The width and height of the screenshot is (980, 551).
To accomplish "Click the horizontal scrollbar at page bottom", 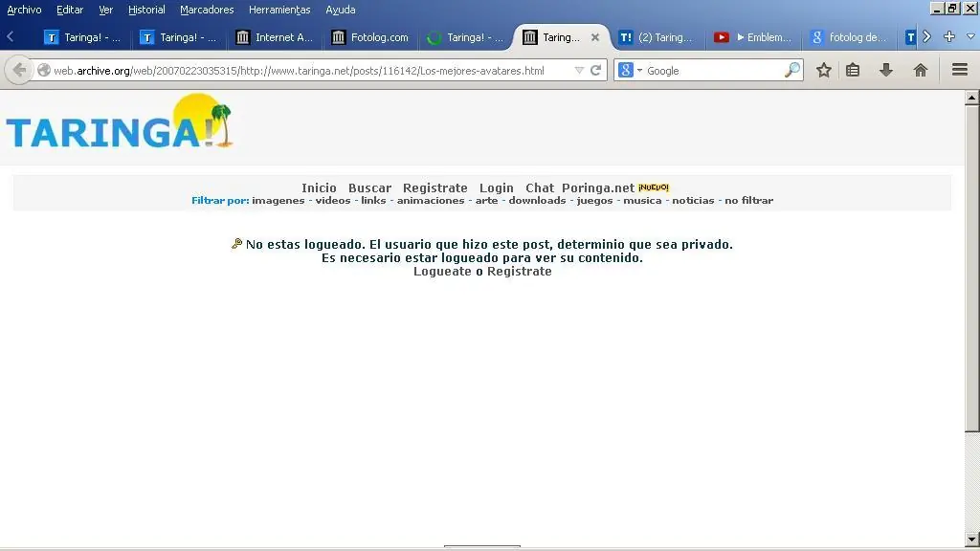I will pos(482,546).
